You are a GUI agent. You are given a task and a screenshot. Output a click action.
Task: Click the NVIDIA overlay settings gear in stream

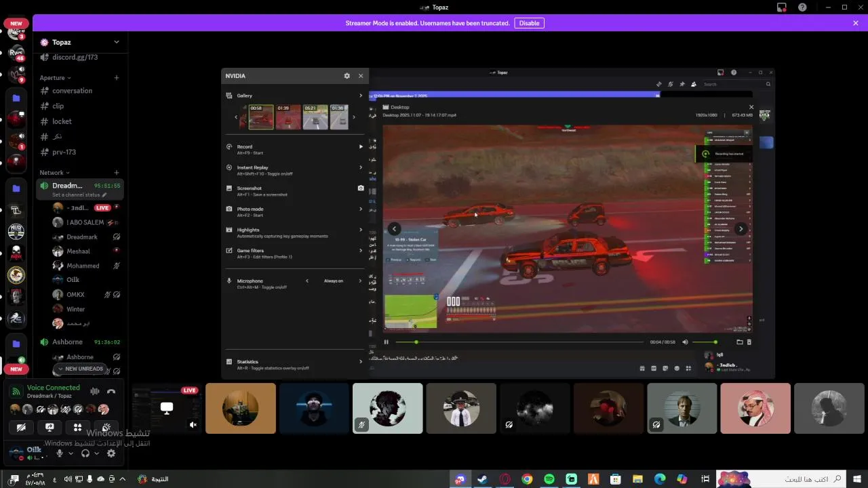[347, 76]
